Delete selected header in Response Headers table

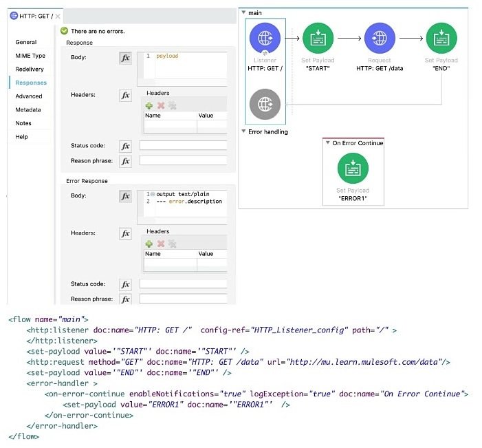point(161,105)
